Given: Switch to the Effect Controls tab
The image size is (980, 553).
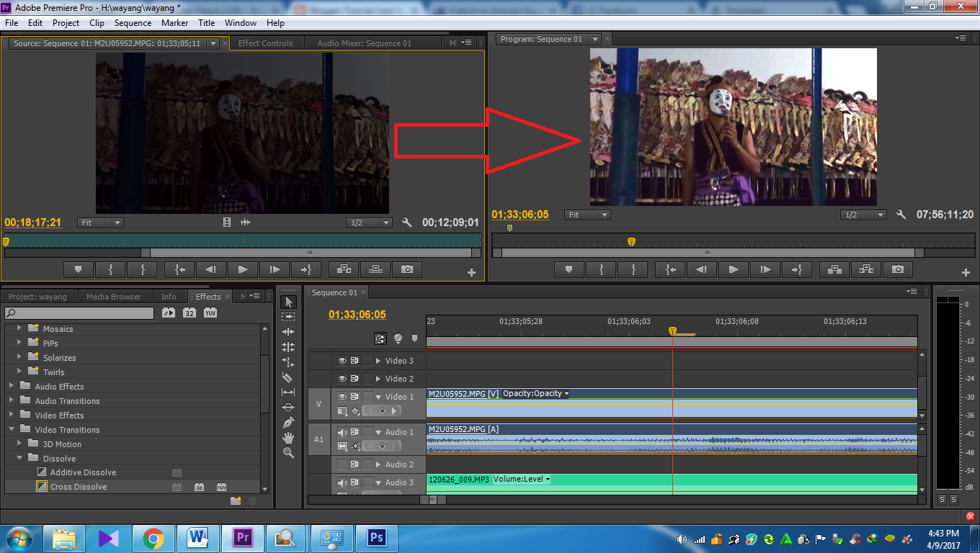Looking at the screenshot, I should click(x=265, y=43).
